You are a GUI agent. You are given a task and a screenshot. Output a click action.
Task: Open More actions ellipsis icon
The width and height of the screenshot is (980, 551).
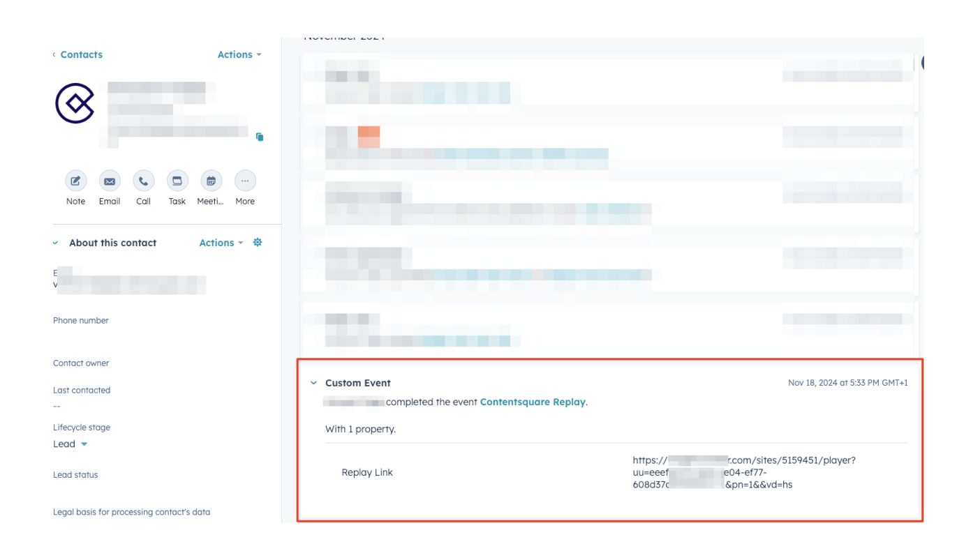coord(245,181)
